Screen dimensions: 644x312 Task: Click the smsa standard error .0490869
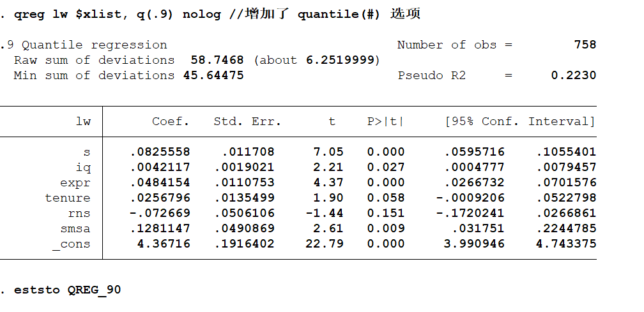click(244, 228)
